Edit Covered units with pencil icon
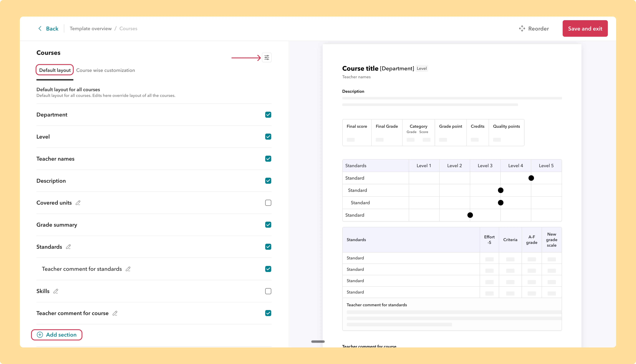Viewport: 636px width, 364px height. [78, 203]
